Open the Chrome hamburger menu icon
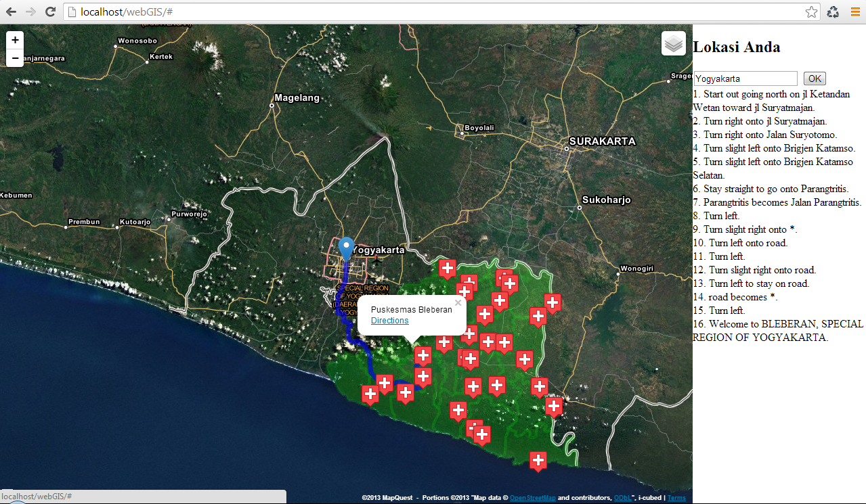This screenshot has width=866, height=504. tap(854, 12)
